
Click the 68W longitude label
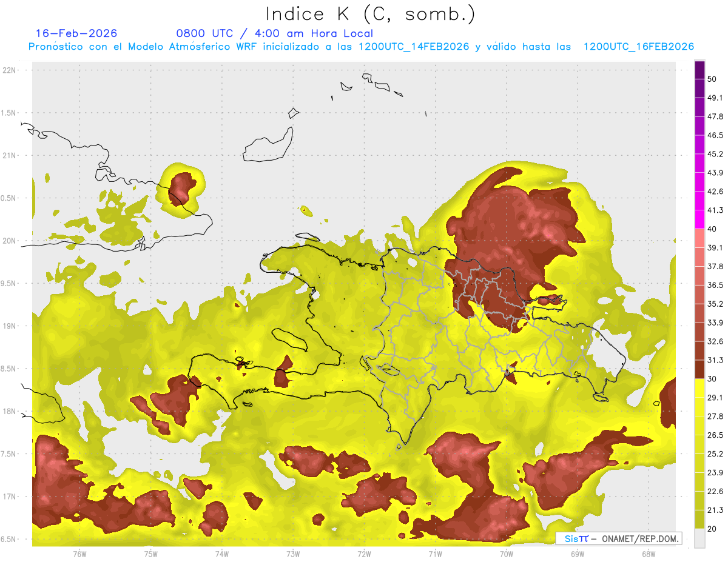[649, 554]
